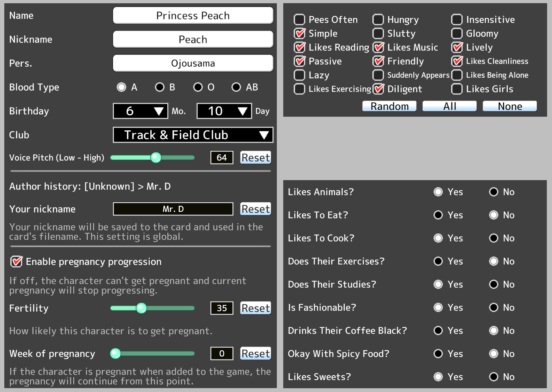Check the Likes Girls trait
This screenshot has height=392, width=552.
(457, 89)
